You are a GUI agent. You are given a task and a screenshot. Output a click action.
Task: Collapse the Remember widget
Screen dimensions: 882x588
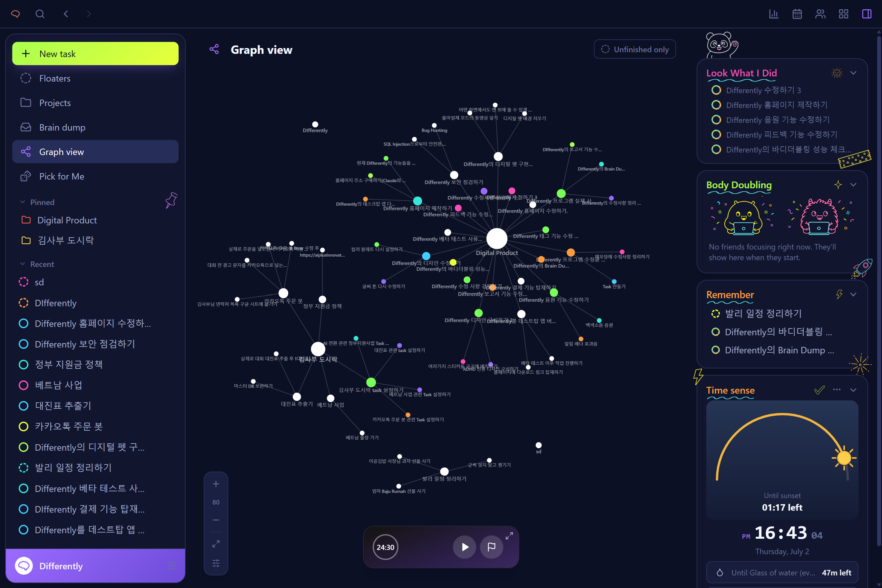tap(854, 294)
